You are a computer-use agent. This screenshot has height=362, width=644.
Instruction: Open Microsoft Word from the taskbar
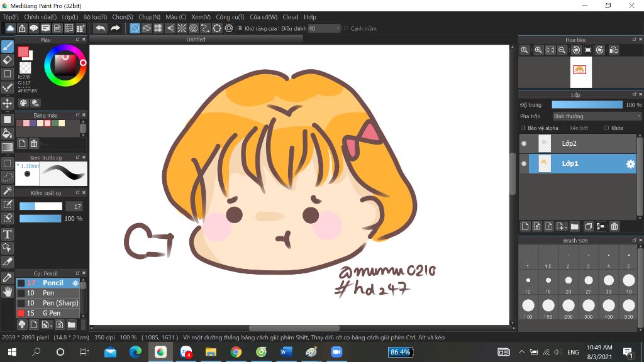286,352
